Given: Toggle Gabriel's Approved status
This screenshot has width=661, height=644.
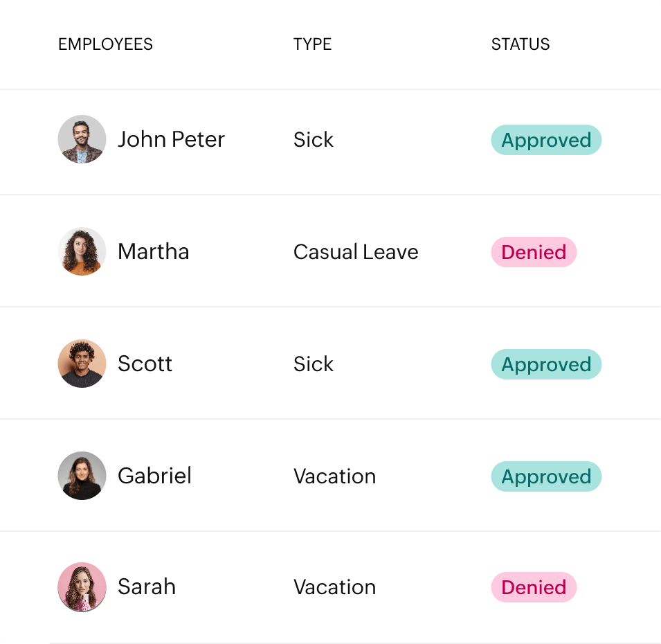Looking at the screenshot, I should [546, 476].
